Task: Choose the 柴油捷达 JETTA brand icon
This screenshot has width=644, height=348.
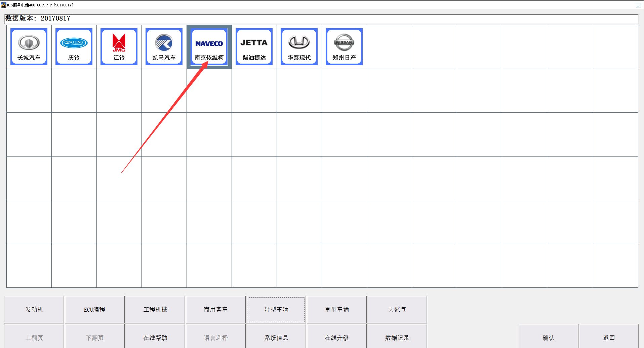Action: click(x=254, y=47)
